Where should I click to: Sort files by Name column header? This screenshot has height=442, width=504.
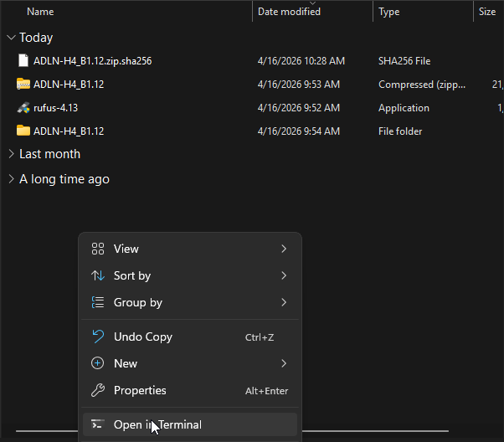pyautogui.click(x=40, y=12)
